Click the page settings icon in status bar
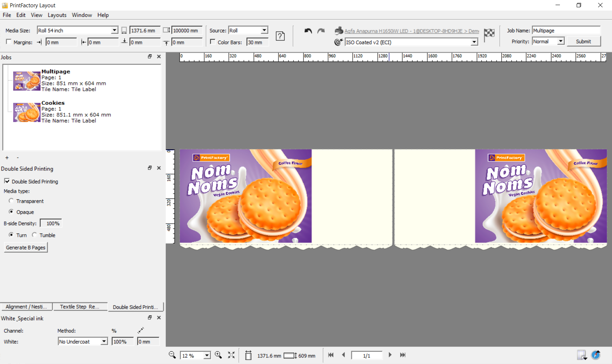 [582, 355]
